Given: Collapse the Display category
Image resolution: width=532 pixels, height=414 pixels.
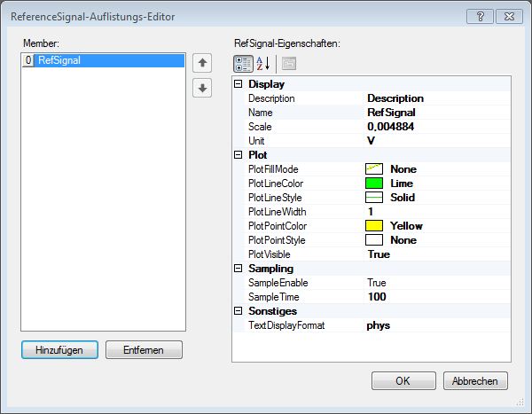Looking at the screenshot, I should (x=239, y=84).
